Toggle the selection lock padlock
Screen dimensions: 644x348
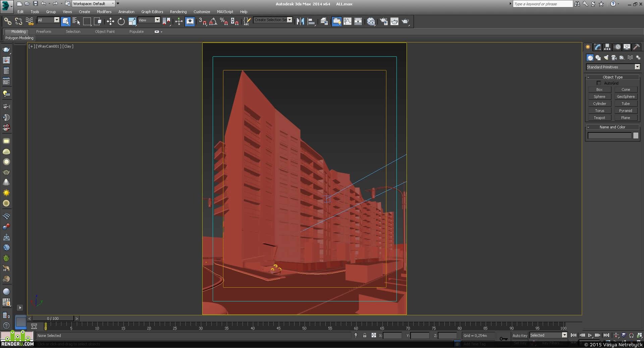pyautogui.click(x=365, y=335)
